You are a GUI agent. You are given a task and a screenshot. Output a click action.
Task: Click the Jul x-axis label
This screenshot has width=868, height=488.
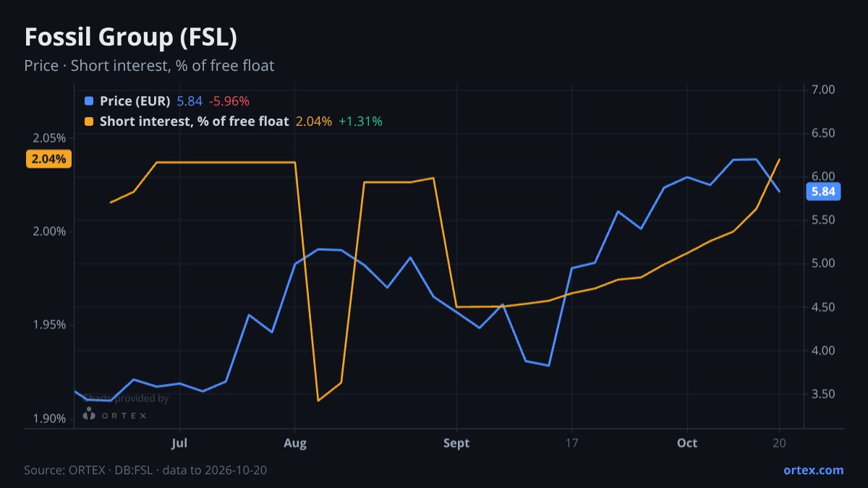[x=179, y=442]
